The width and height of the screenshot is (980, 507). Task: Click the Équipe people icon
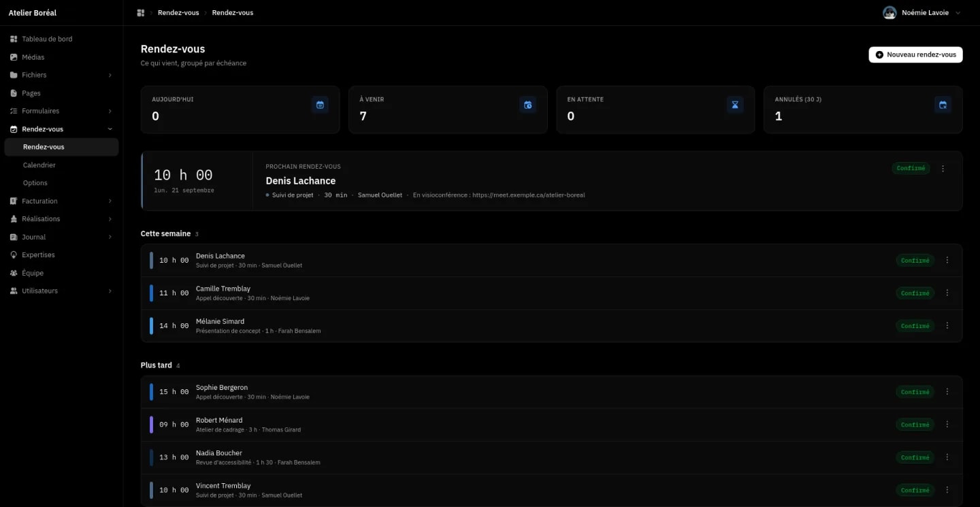14,273
